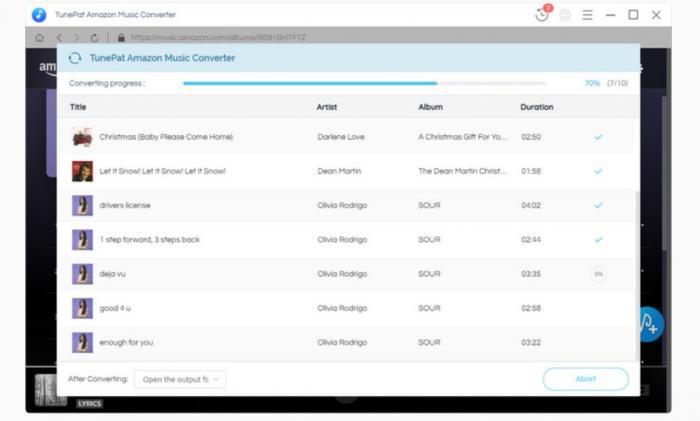
Task: Click album 'A Christmas Gift For Yo...'
Action: [462, 137]
